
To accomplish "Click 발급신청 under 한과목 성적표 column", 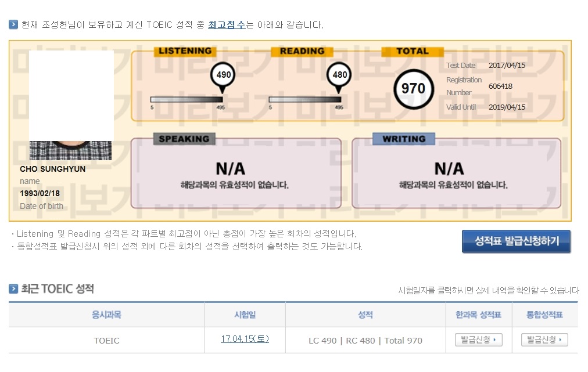I will (479, 340).
